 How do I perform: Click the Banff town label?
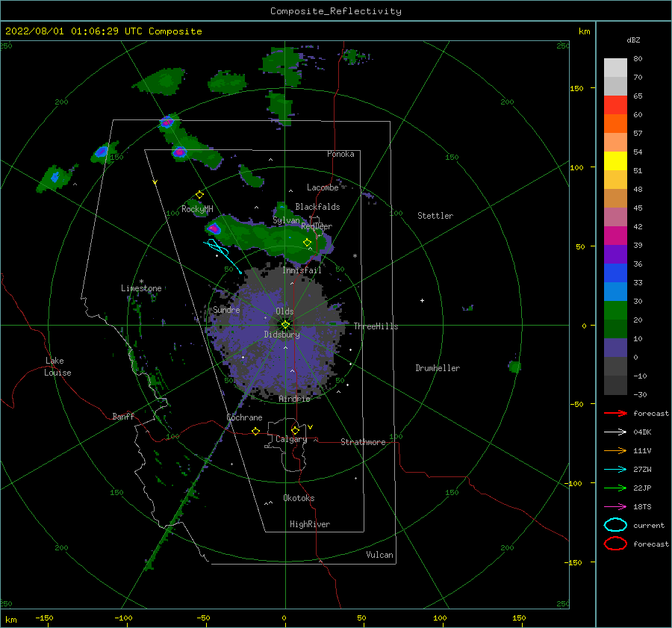click(123, 416)
